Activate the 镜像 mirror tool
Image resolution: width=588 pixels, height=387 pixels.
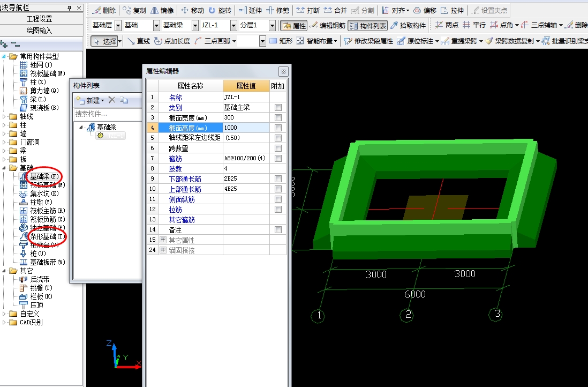pos(162,11)
